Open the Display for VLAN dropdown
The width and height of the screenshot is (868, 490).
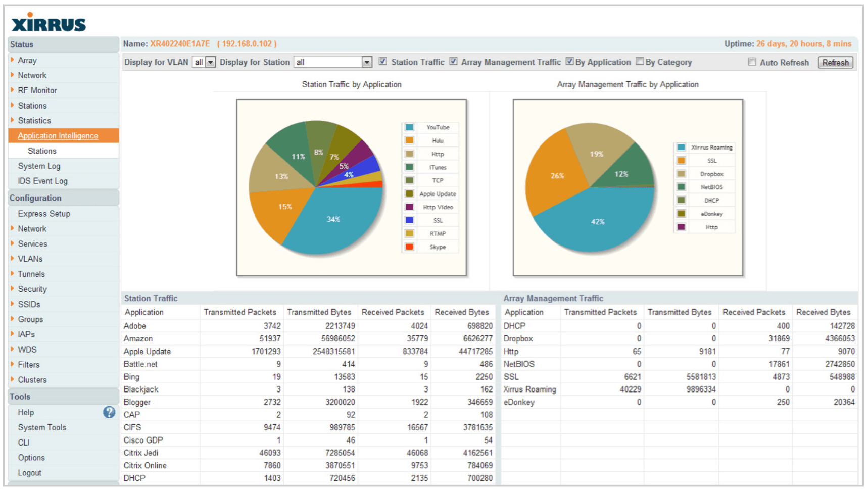coord(204,62)
